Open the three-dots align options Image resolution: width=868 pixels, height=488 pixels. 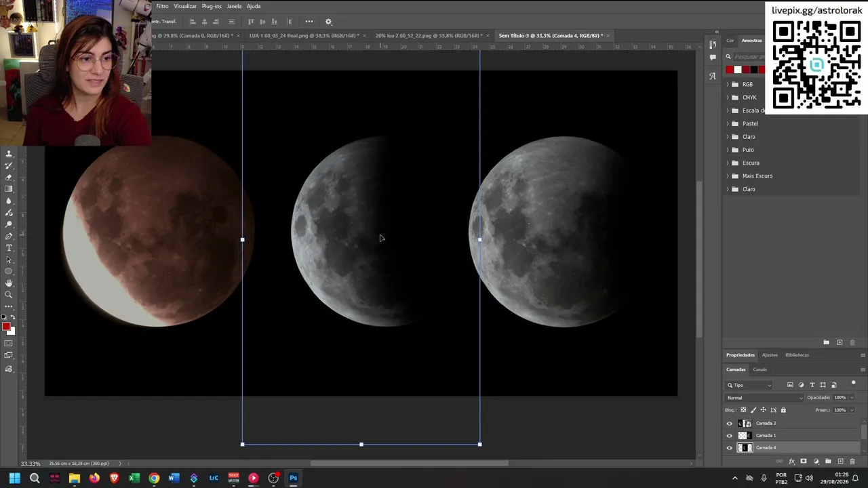point(309,22)
